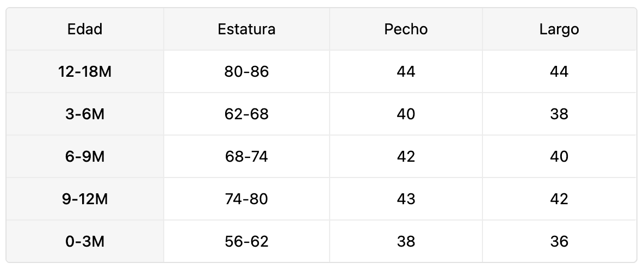
Task: Click the 80-86 height cell
Action: click(x=246, y=72)
